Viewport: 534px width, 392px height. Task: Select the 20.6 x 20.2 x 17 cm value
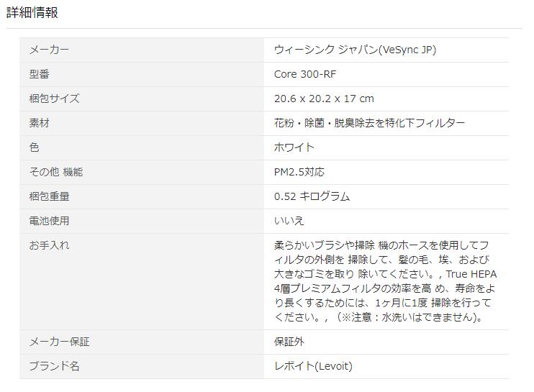click(324, 99)
